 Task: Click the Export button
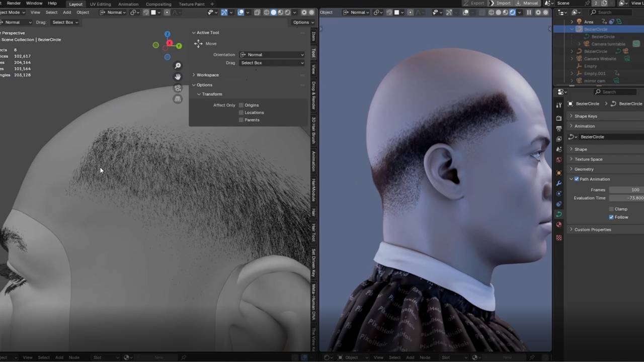(x=473, y=3)
